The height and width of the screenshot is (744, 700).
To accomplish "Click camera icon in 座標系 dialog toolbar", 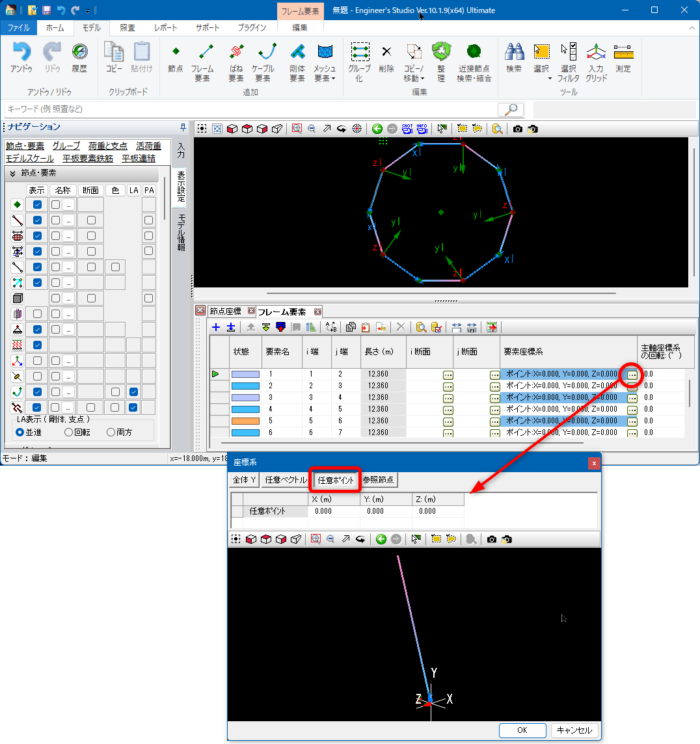I will 492,539.
